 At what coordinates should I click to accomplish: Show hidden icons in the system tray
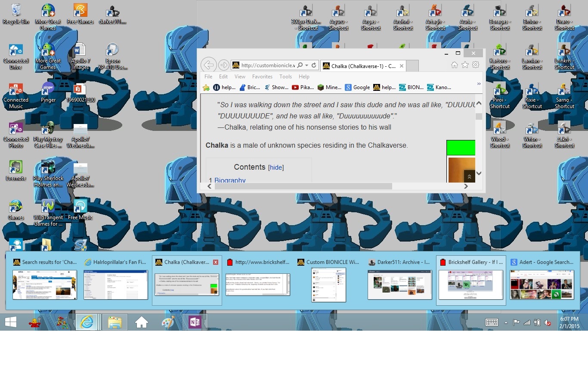click(x=506, y=322)
